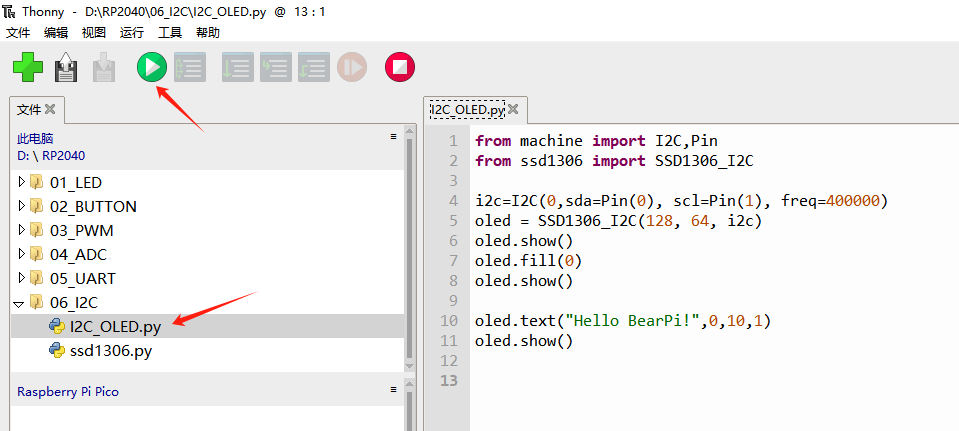
Task: Create a new file with green plus icon
Action: [28, 67]
